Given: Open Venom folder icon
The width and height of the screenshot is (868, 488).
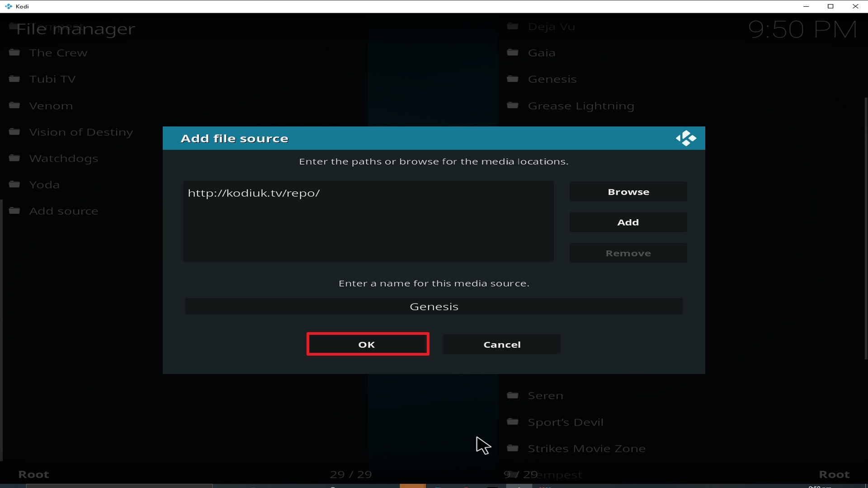Looking at the screenshot, I should coord(14,105).
